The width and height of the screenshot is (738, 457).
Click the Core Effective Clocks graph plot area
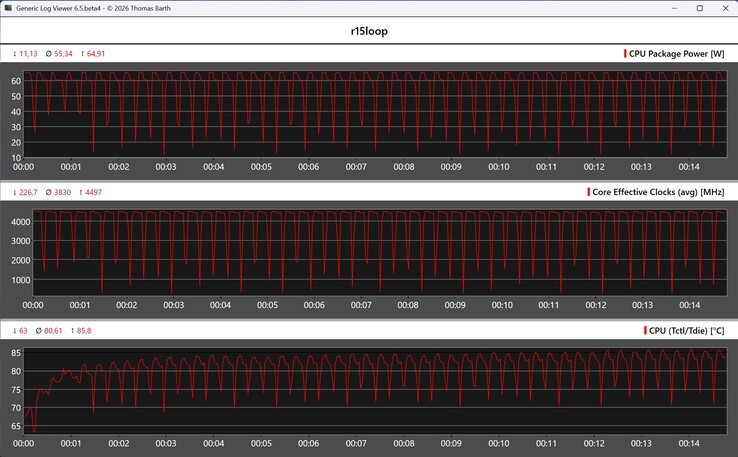(x=380, y=252)
